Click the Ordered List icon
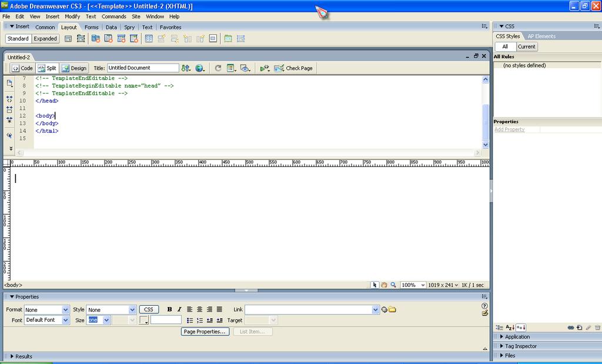This screenshot has width=602, height=364. coord(200,320)
